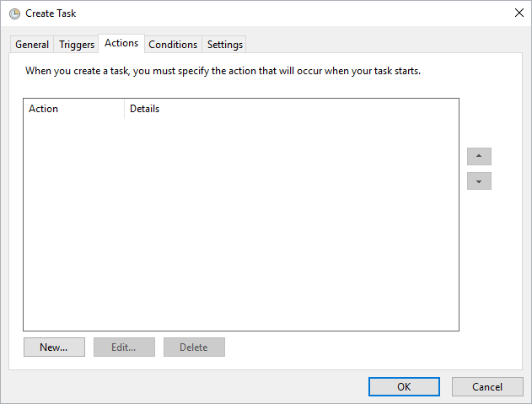This screenshot has height=404, width=532.
Task: Cancel the Create Task dialog
Action: (x=487, y=386)
